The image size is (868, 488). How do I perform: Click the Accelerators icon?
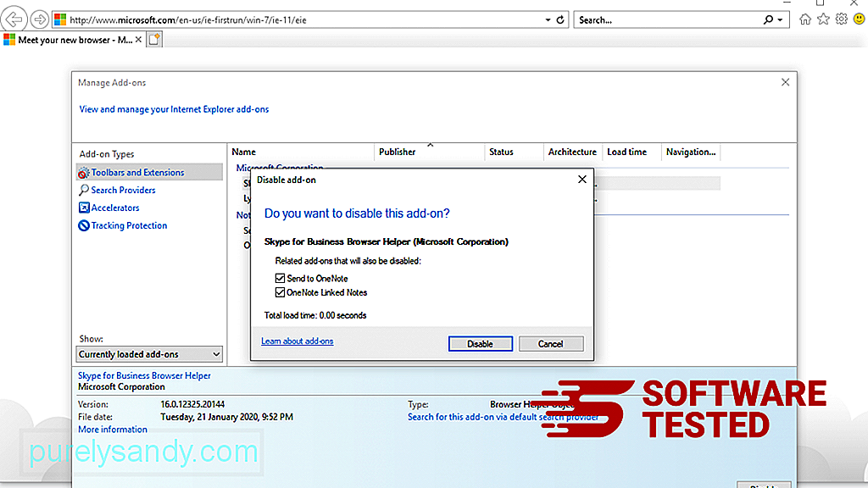pyautogui.click(x=84, y=208)
